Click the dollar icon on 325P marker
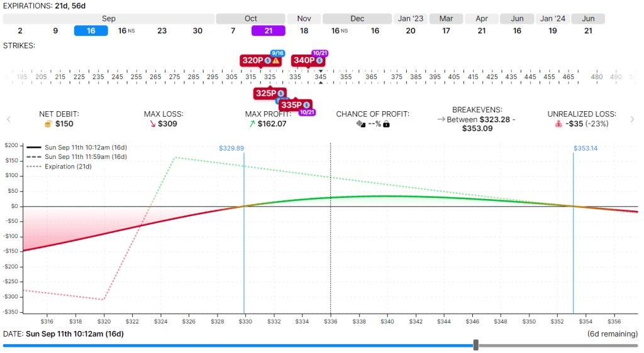This screenshot has height=353, width=644. click(280, 93)
